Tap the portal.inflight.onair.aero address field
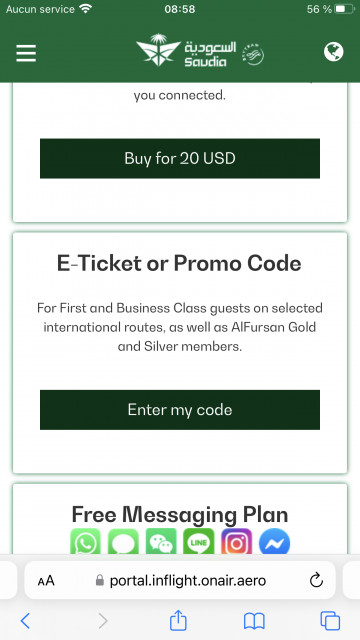The height and width of the screenshot is (640, 360). 180,580
